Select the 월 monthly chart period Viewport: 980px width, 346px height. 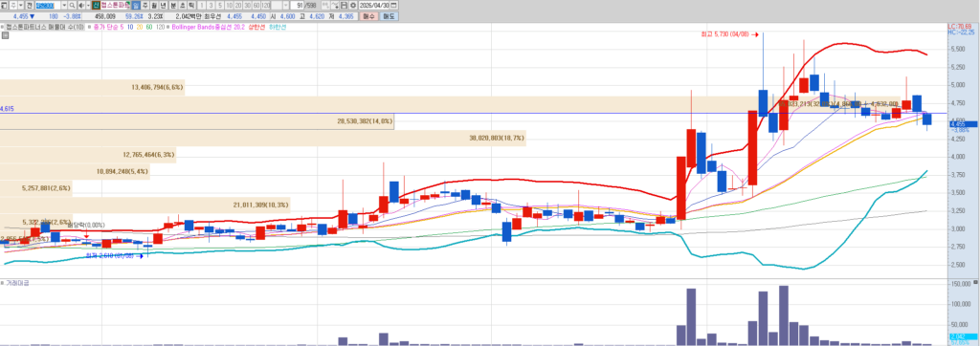[x=154, y=5]
